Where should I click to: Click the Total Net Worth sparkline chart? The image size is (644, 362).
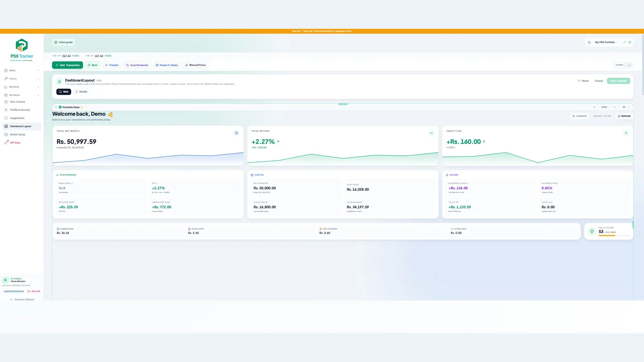(x=148, y=158)
